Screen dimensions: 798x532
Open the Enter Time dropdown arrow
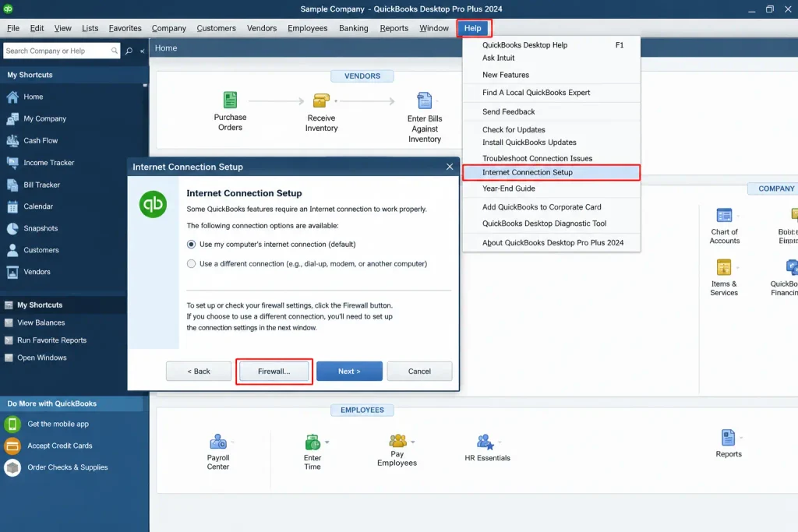327,442
